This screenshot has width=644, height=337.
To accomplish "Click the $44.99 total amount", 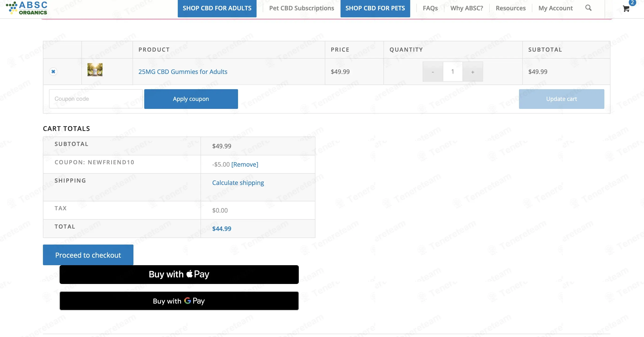I will (221, 229).
